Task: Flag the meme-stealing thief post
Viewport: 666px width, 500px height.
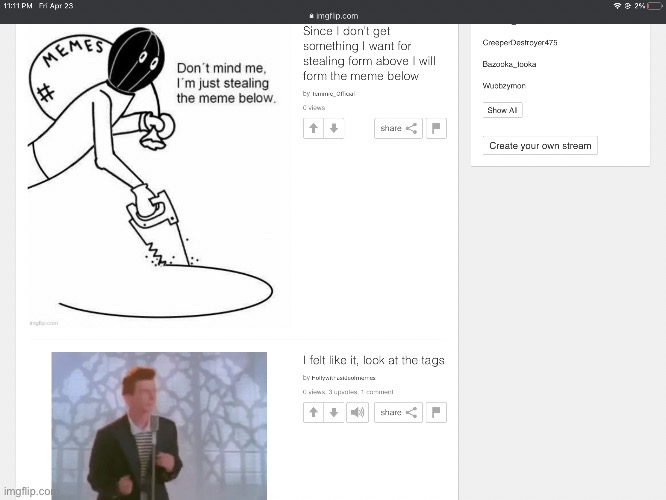Action: 436,128
